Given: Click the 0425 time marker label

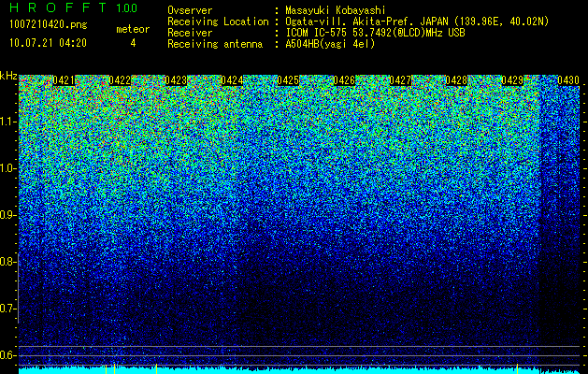Looking at the screenshot, I should 288,80.
